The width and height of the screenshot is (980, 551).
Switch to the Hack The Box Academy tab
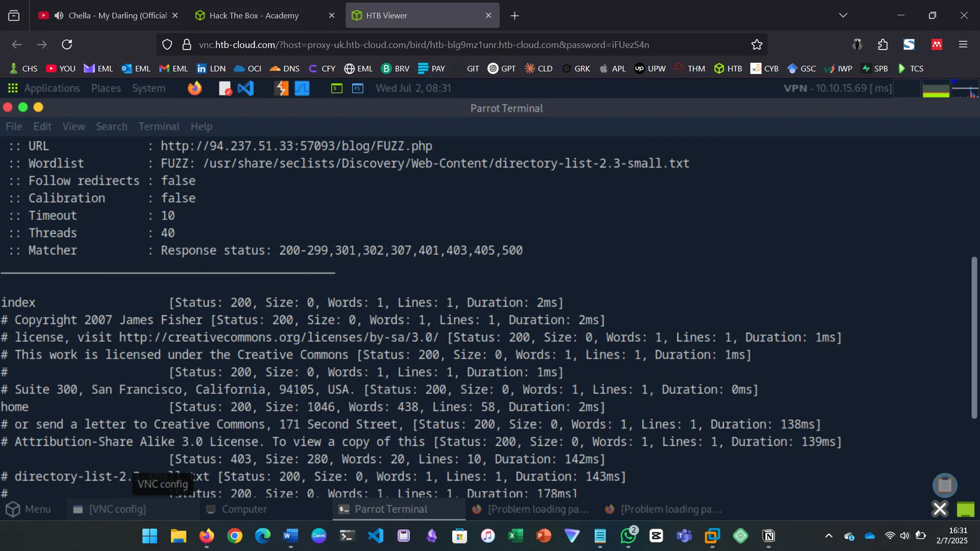click(x=254, y=15)
